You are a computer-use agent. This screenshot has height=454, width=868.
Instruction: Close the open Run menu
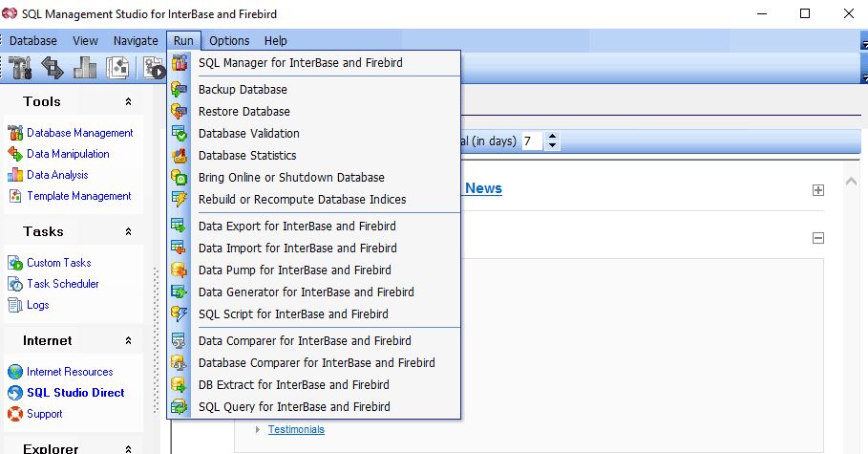coord(183,41)
